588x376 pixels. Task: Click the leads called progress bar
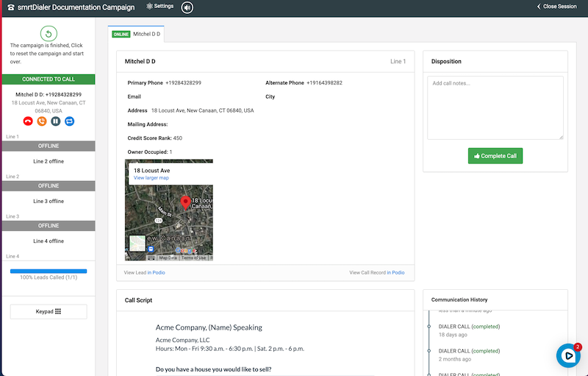(x=49, y=271)
